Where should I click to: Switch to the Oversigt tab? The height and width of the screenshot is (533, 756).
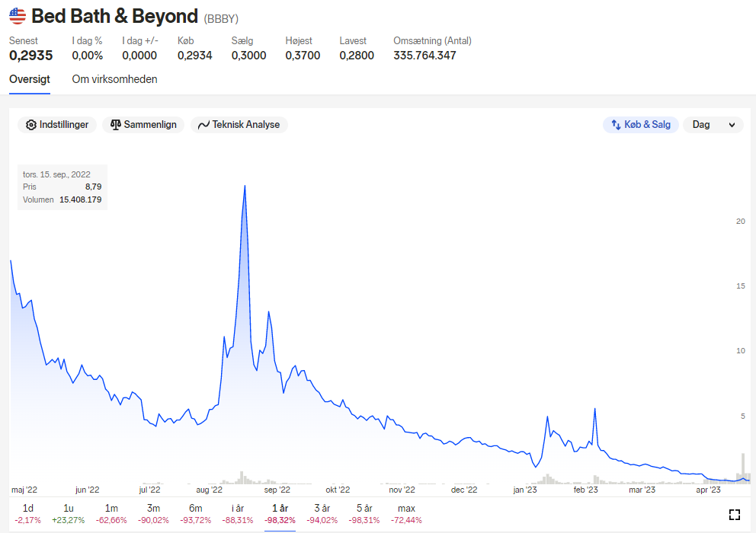click(30, 79)
